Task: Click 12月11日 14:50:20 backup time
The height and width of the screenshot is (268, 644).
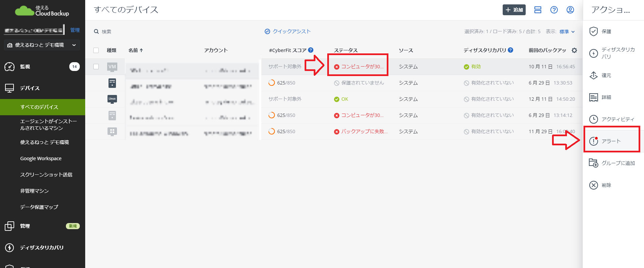Action: pyautogui.click(x=552, y=99)
